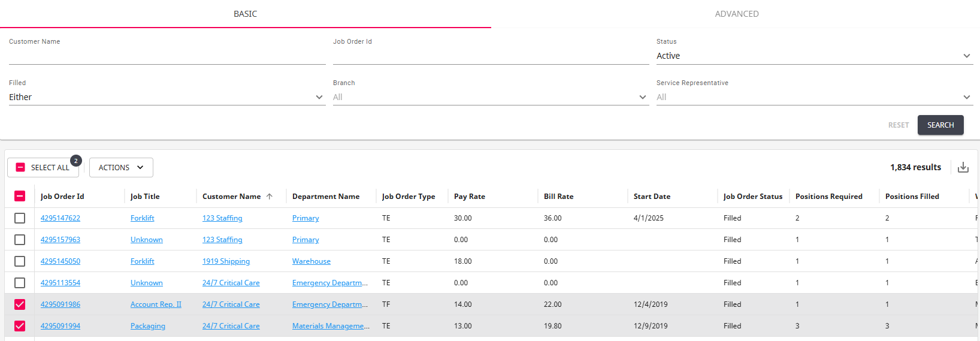The width and height of the screenshot is (980, 341).
Task: Open the Filled dropdown
Action: pyautogui.click(x=167, y=97)
